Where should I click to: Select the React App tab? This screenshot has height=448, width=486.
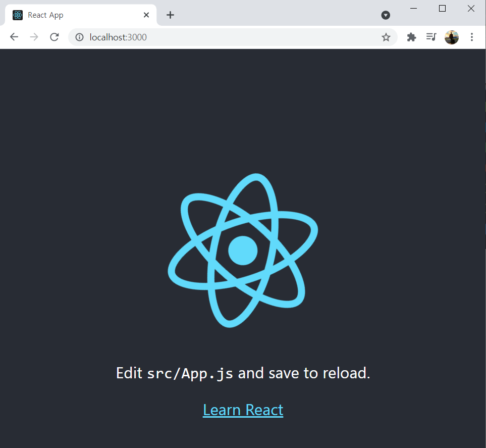(x=81, y=15)
